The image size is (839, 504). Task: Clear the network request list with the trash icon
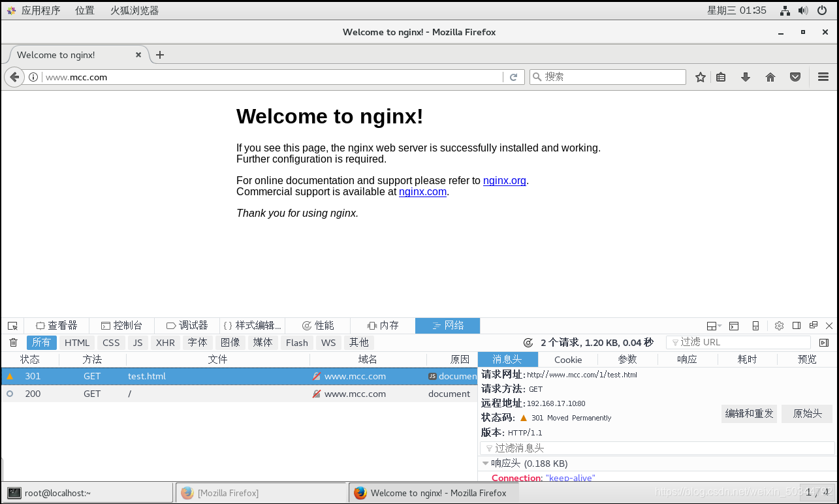[x=13, y=343]
